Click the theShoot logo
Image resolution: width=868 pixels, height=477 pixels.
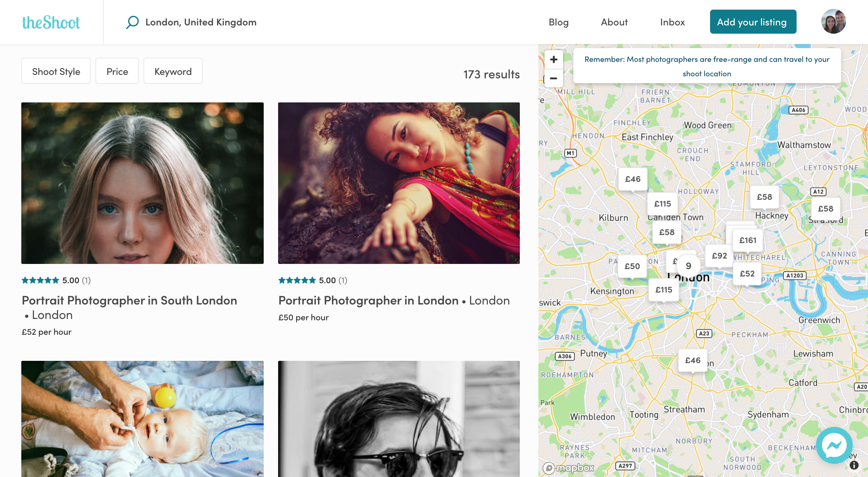51,22
